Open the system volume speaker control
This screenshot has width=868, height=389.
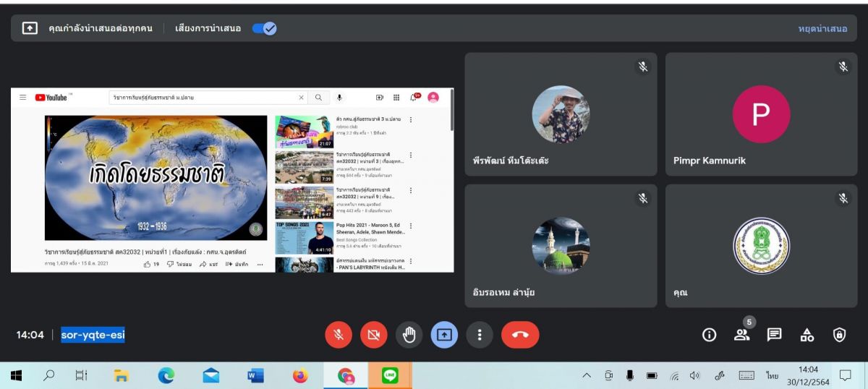tap(694, 376)
